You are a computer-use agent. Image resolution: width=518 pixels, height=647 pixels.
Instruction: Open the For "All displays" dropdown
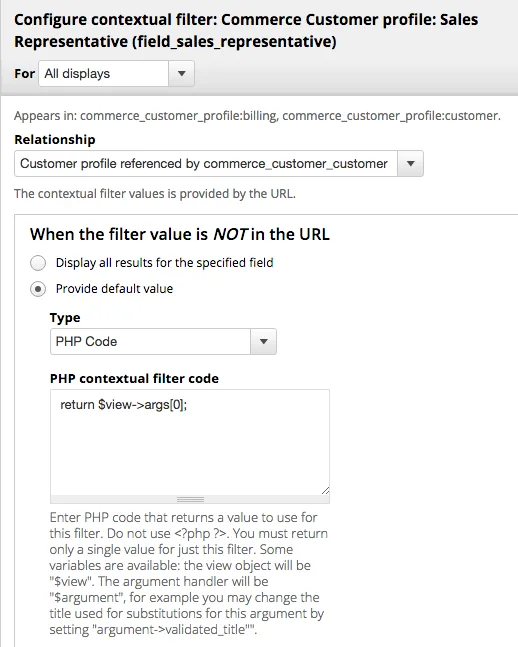(116, 73)
